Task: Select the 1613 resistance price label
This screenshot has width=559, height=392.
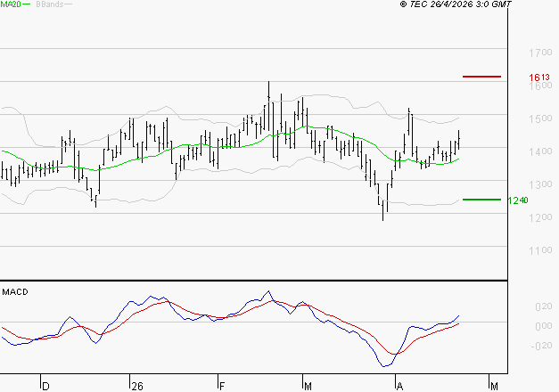Action: click(x=538, y=78)
